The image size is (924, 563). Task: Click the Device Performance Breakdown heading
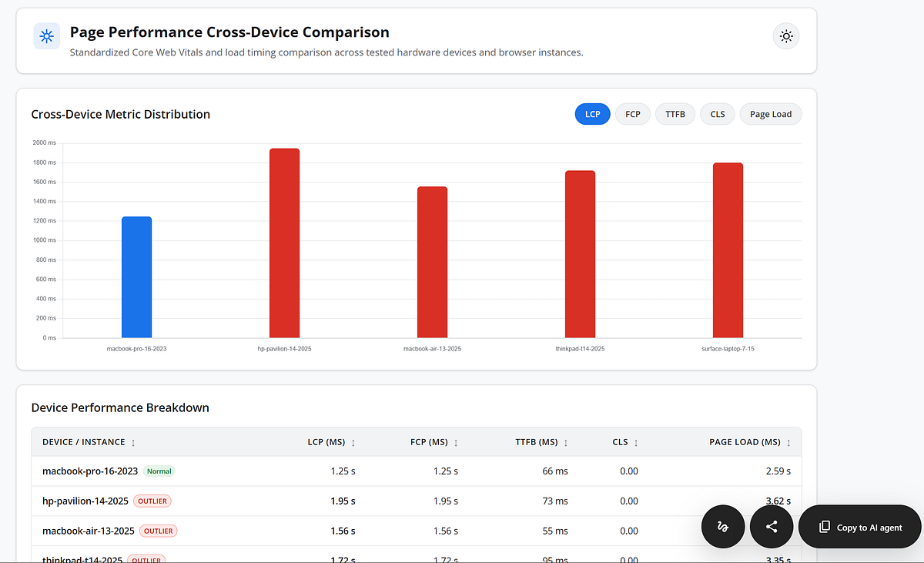click(x=120, y=407)
